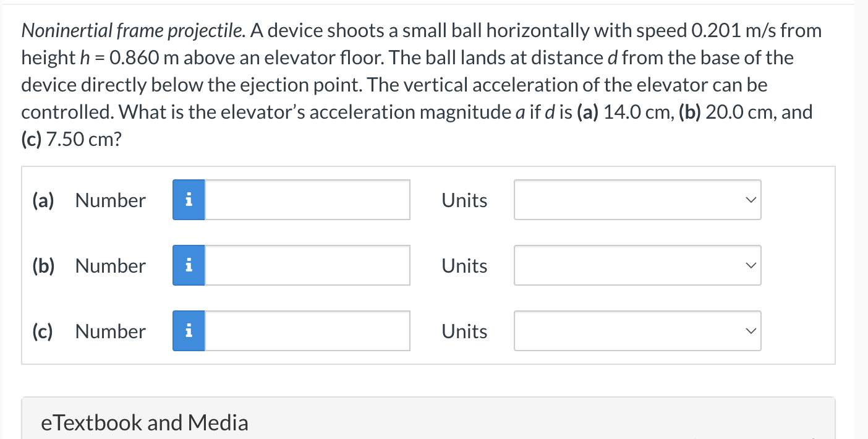Click the answer panel containing parts a through c

(x=428, y=265)
